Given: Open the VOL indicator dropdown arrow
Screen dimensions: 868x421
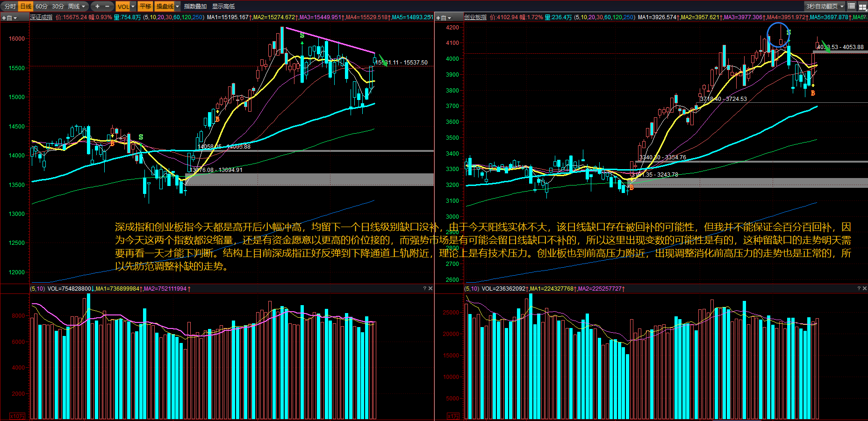Looking at the screenshot, I should pos(133,6).
